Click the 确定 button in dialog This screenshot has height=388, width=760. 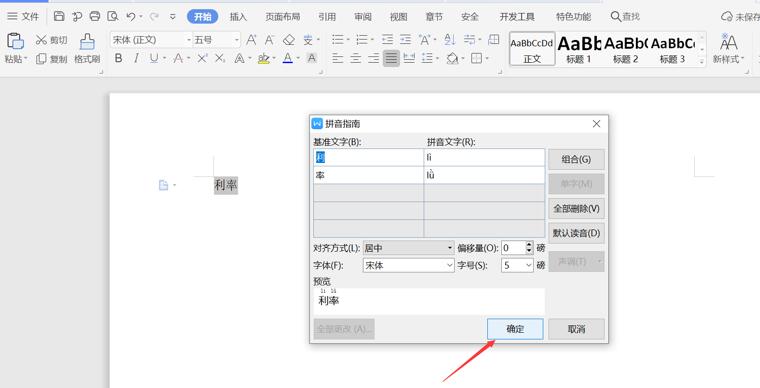coord(515,329)
